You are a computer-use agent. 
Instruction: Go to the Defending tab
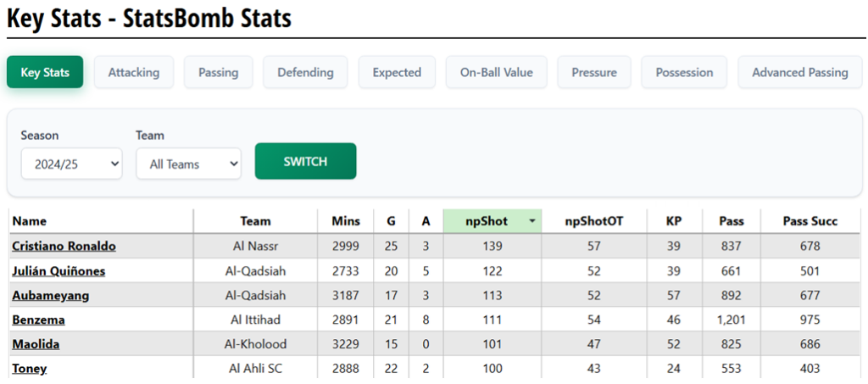(x=305, y=73)
